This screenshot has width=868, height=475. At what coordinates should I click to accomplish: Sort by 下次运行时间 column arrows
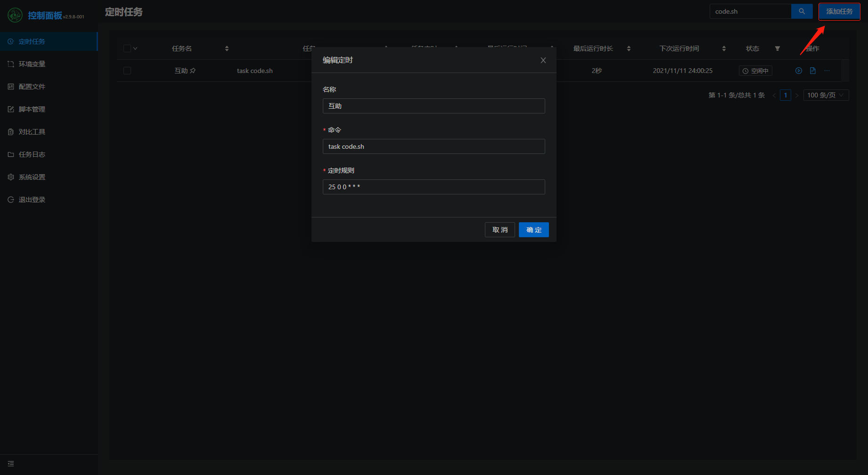[724, 48]
